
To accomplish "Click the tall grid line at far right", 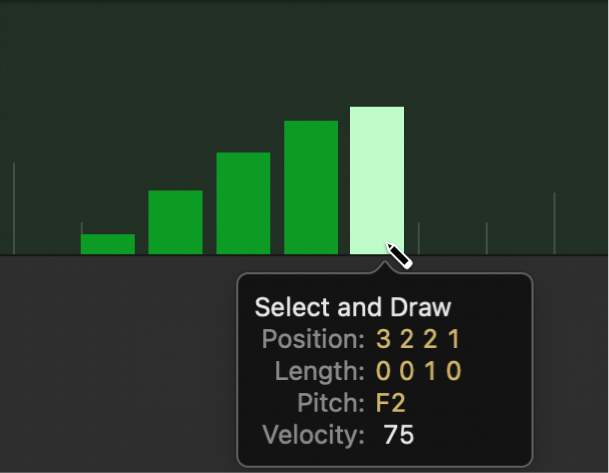I will pyautogui.click(x=554, y=222).
